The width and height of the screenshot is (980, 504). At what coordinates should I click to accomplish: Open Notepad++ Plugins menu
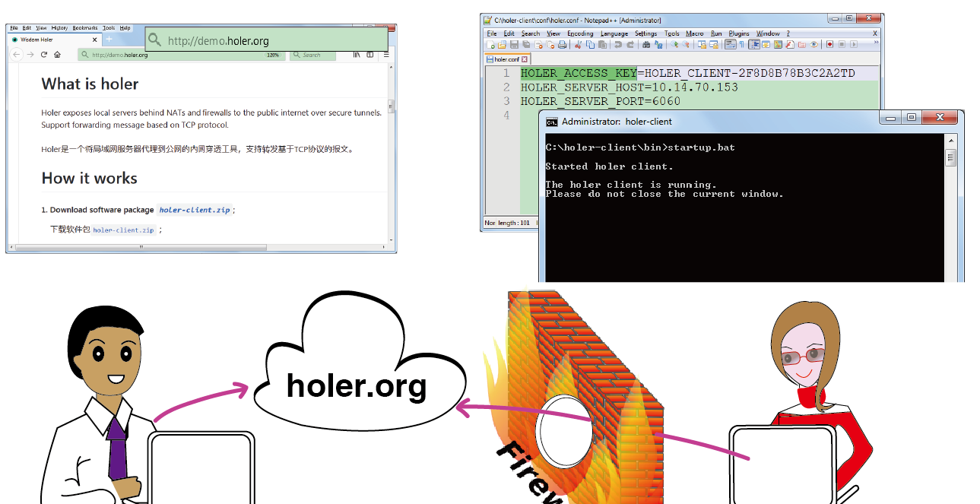click(739, 33)
